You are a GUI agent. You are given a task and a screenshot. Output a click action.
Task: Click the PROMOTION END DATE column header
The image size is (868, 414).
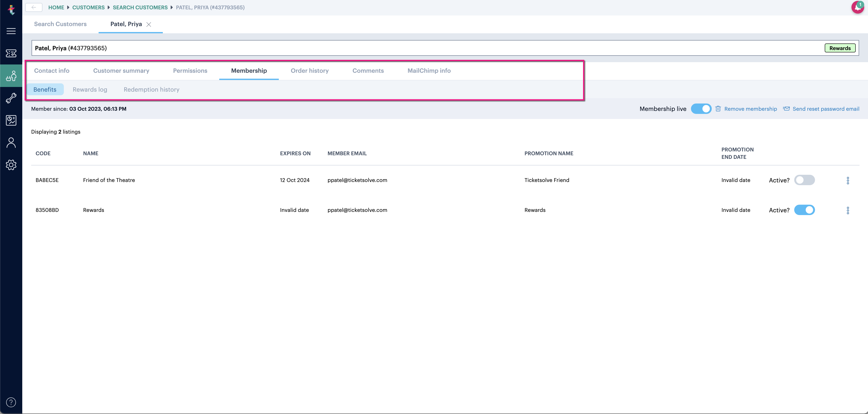[737, 153]
